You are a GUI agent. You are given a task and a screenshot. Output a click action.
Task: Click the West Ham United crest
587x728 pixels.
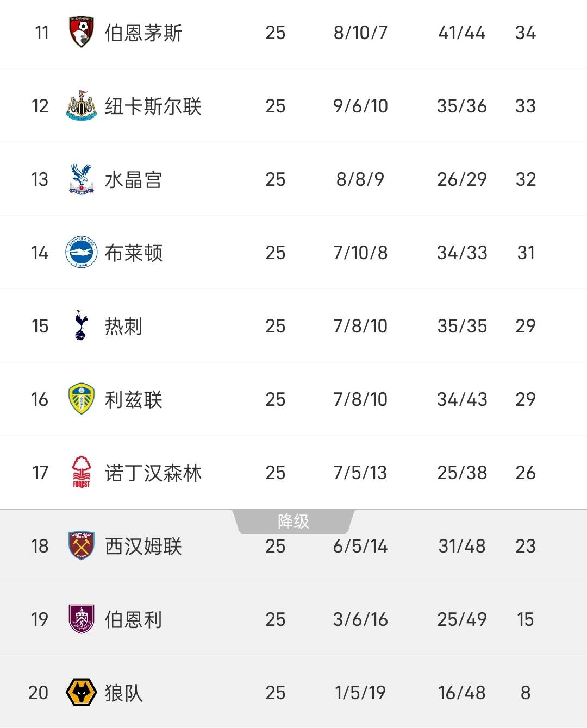(82, 546)
